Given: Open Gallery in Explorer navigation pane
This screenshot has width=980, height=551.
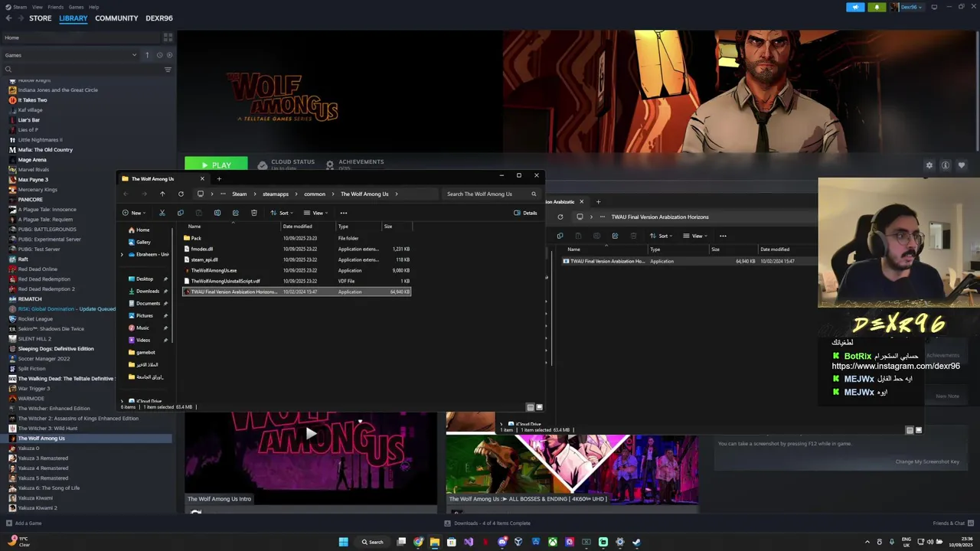Looking at the screenshot, I should coord(143,242).
